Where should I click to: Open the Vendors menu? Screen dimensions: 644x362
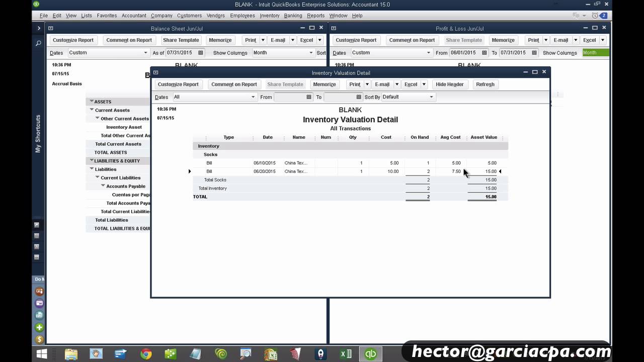pos(216,16)
